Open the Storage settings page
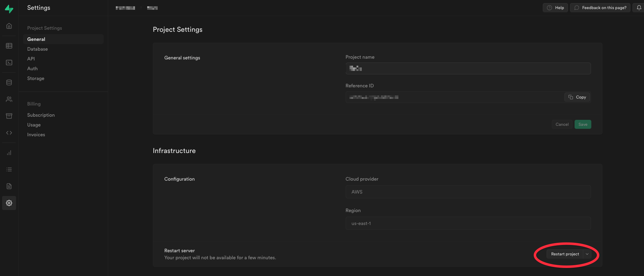The image size is (644, 276). [36, 78]
